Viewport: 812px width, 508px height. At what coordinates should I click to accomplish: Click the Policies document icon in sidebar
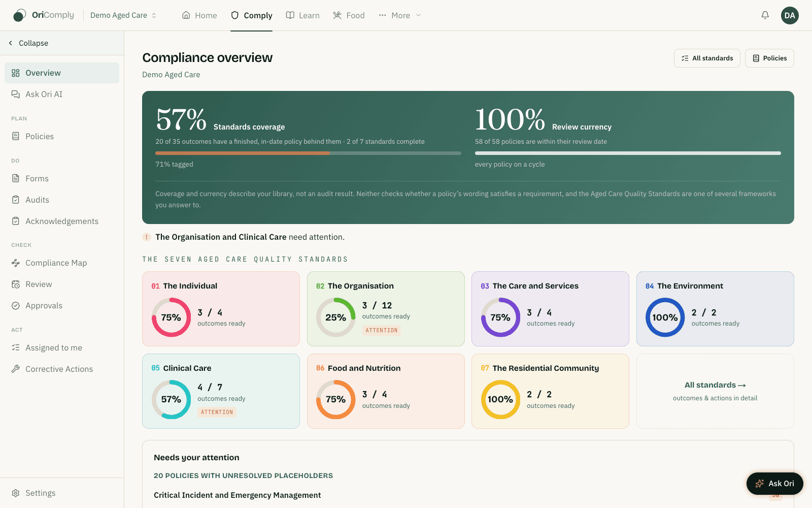(x=16, y=137)
